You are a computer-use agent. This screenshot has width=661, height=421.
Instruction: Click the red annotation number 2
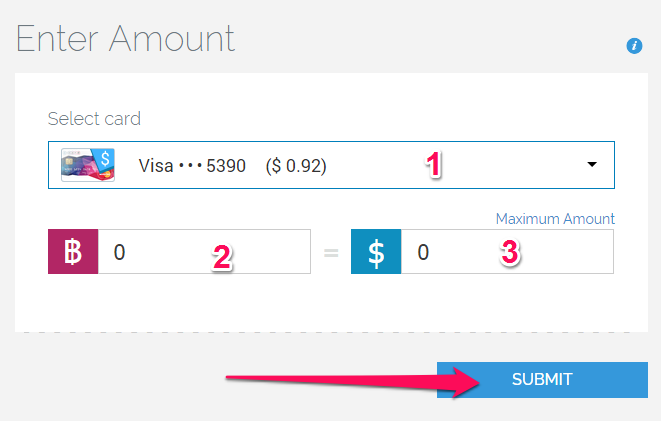[222, 257]
